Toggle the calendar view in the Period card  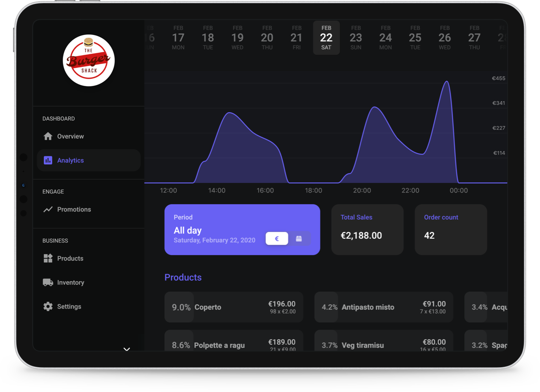point(299,238)
